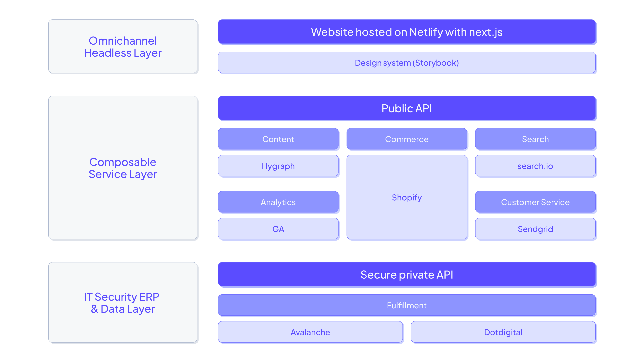Click the Analytics category block
The width and height of the screenshot is (644, 362).
coord(278,202)
